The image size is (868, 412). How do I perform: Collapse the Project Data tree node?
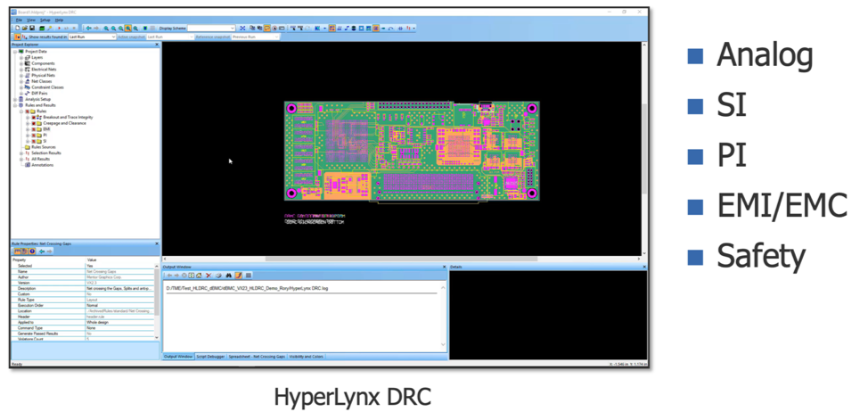[x=15, y=52]
